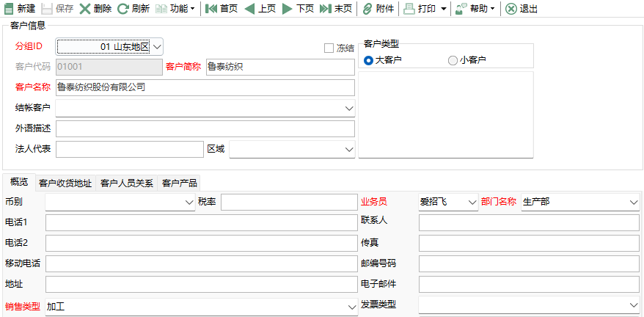Select the 大客户 radio button
Screen dimensions: 644x317
coord(369,60)
